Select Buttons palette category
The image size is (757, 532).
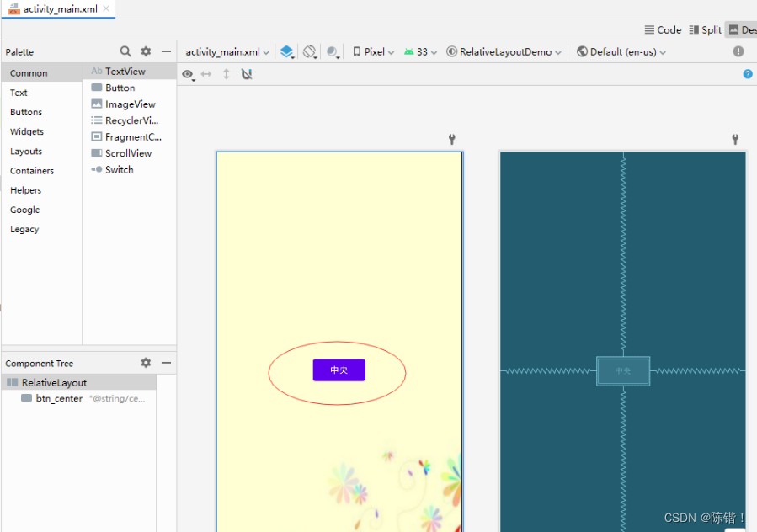click(x=41, y=112)
